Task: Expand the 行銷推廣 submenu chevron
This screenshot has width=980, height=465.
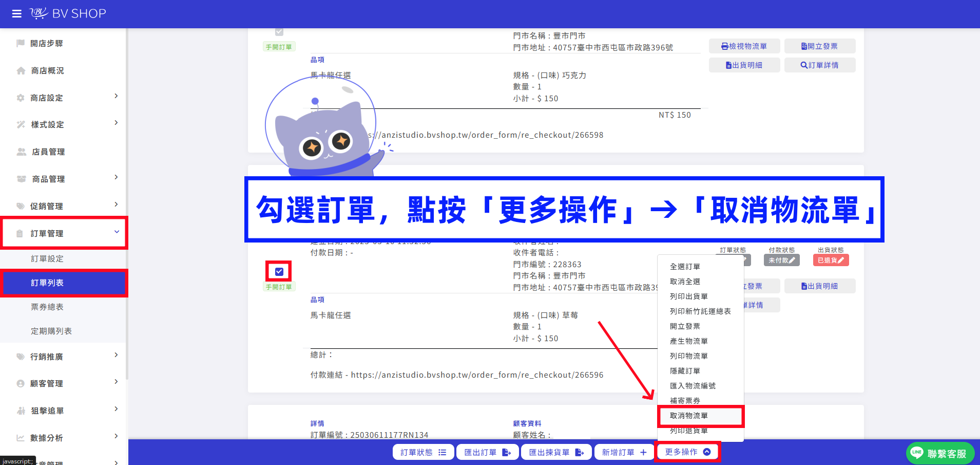Action: click(116, 355)
